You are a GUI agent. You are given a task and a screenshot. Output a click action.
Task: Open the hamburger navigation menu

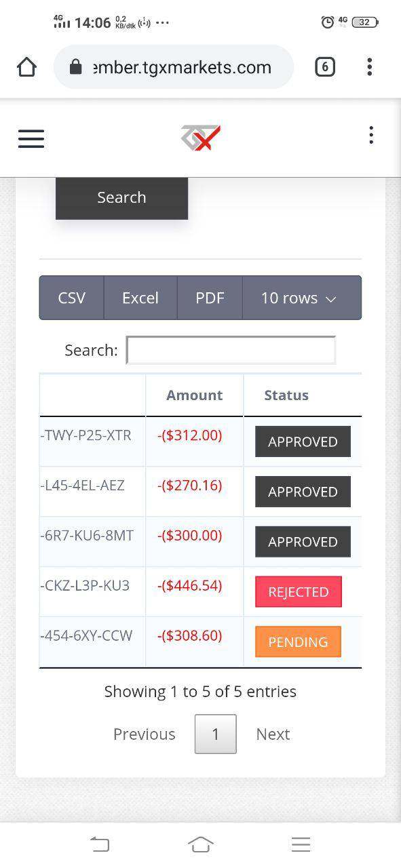tap(31, 138)
